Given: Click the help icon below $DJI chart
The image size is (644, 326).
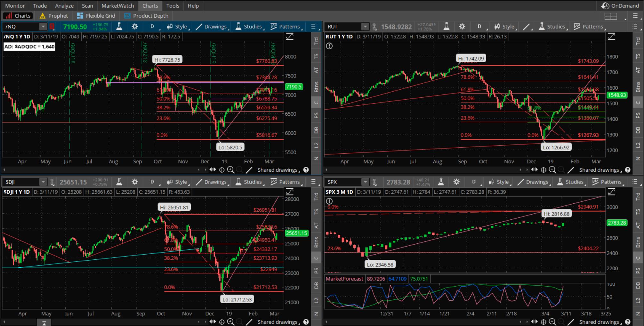Looking at the screenshot, I should (306, 322).
